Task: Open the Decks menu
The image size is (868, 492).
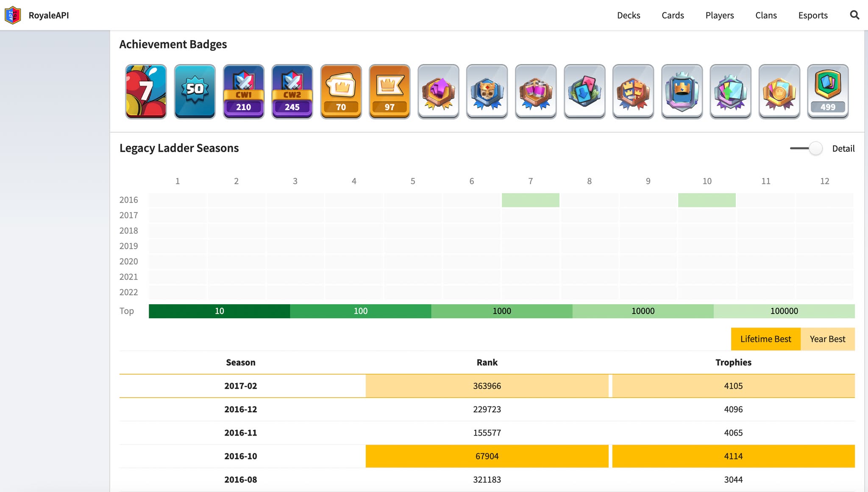Action: coord(629,15)
